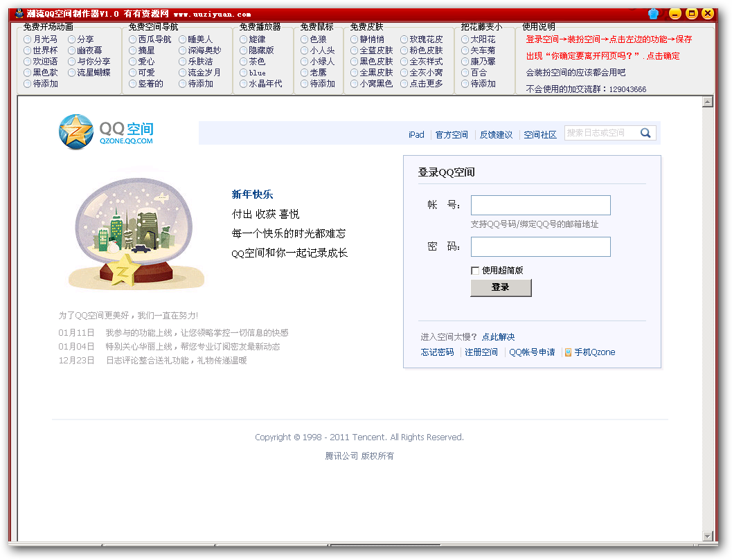Pick the 太阳花 vine option
The height and width of the screenshot is (560, 732).
tap(465, 39)
